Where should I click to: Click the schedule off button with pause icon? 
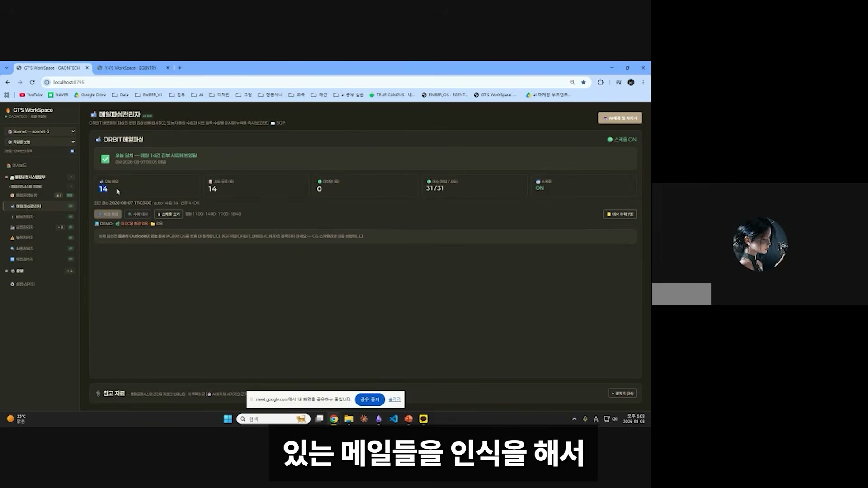(x=169, y=214)
